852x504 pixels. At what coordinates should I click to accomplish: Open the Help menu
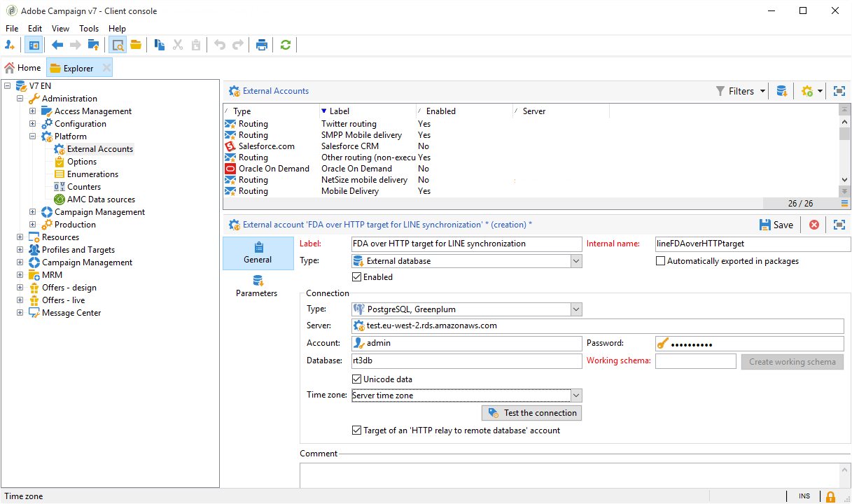[118, 29]
